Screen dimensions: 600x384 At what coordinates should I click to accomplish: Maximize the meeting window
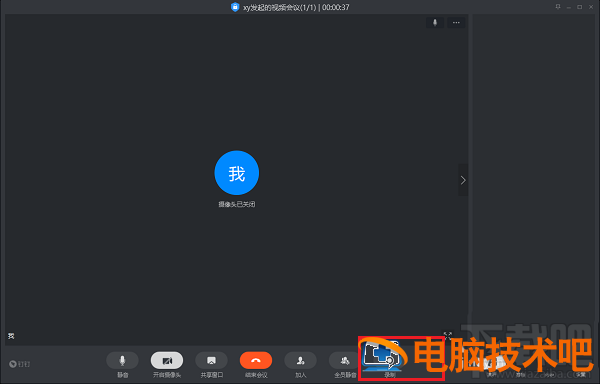[x=580, y=7]
